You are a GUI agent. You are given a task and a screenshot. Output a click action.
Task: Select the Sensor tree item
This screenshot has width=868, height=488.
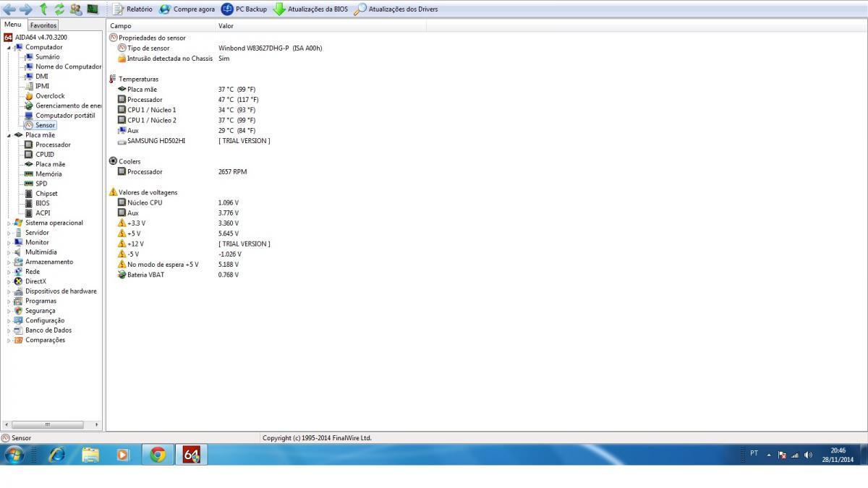46,125
